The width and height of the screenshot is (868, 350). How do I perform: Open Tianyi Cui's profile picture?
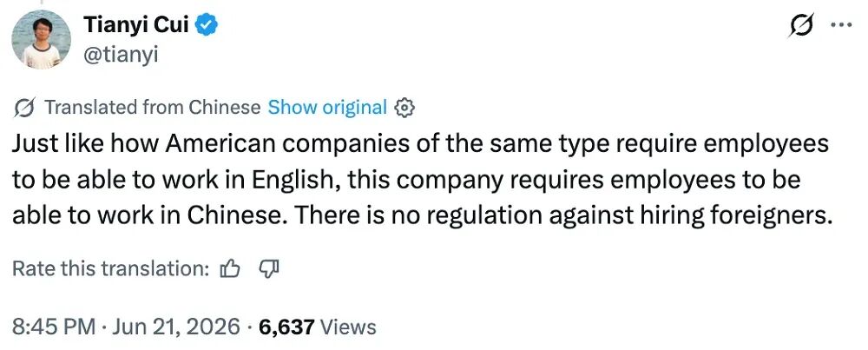tap(42, 39)
